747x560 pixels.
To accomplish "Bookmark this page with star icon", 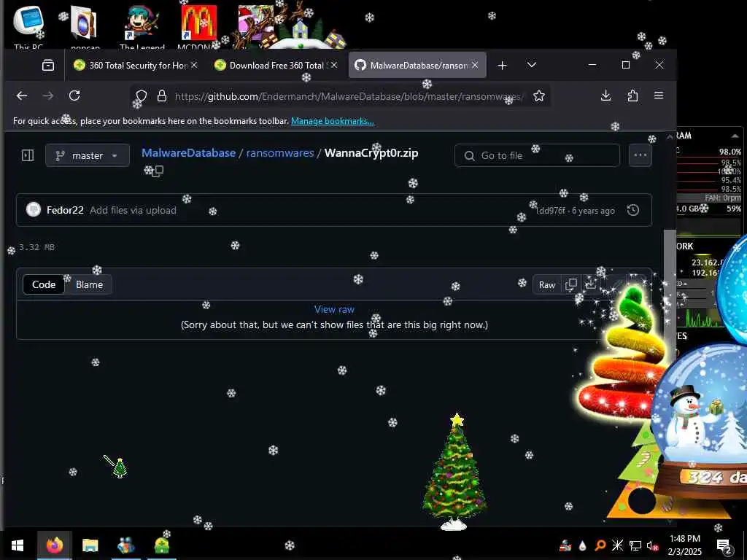I will (539, 96).
